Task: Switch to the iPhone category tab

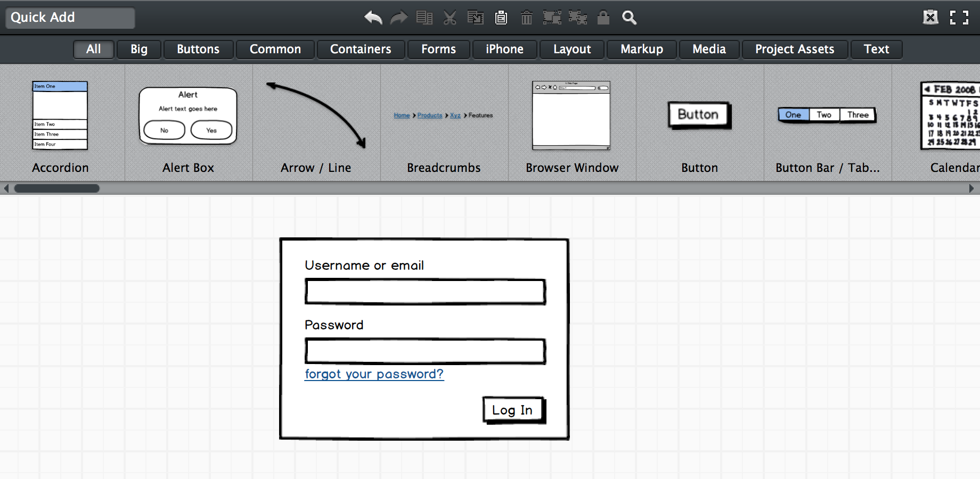Action: [504, 49]
